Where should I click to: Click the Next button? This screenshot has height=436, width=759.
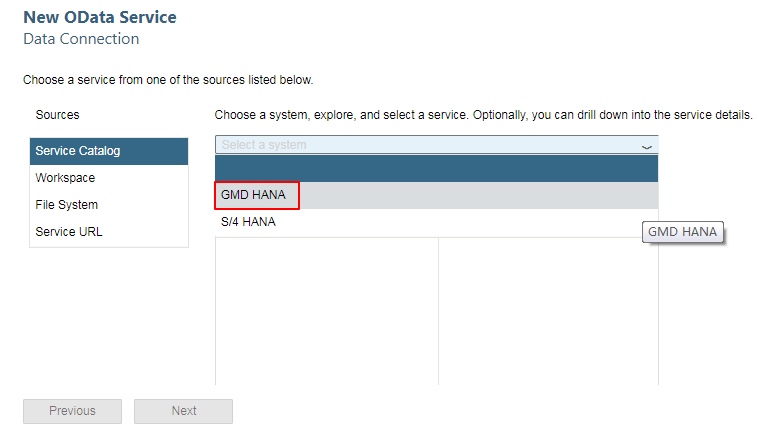click(x=183, y=411)
